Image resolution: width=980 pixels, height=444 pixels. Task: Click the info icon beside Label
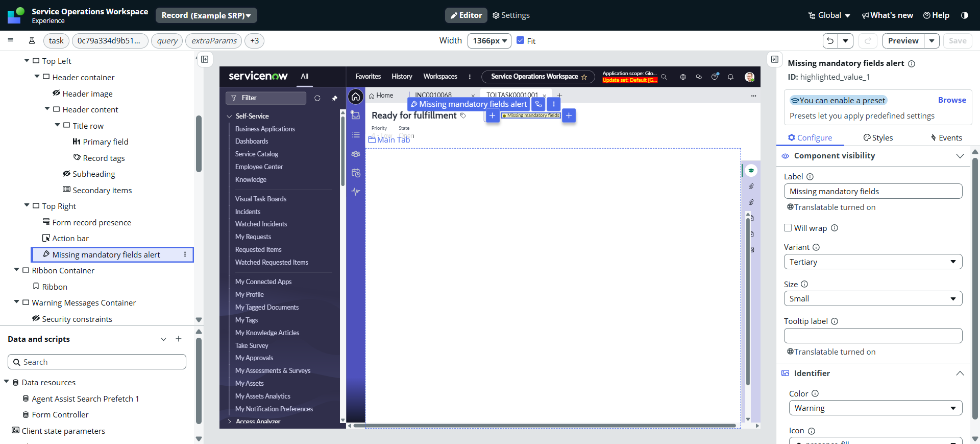pyautogui.click(x=810, y=177)
